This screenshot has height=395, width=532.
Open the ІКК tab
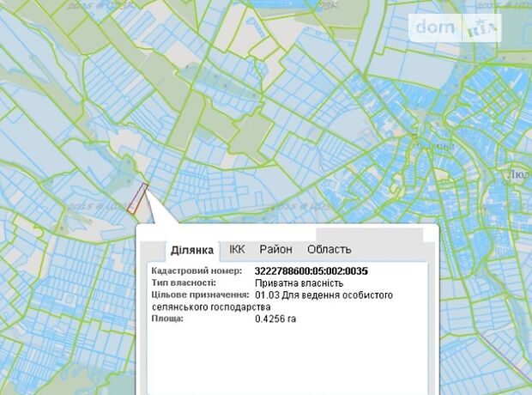click(237, 249)
